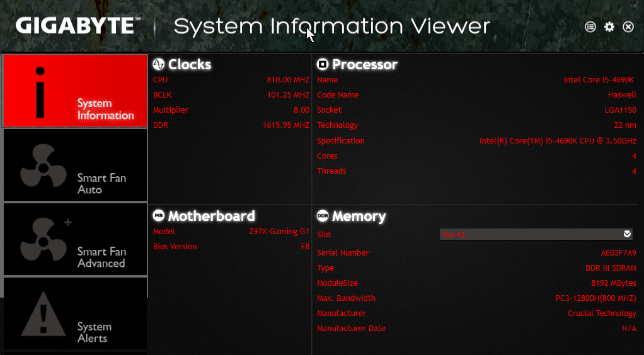Click manufacturer Crucial Technology

click(x=602, y=313)
